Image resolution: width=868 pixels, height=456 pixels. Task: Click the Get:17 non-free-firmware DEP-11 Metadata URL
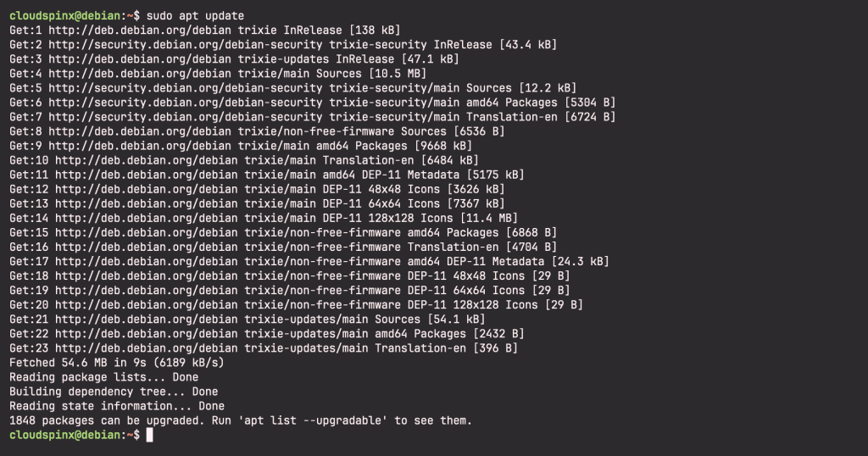pos(146,261)
